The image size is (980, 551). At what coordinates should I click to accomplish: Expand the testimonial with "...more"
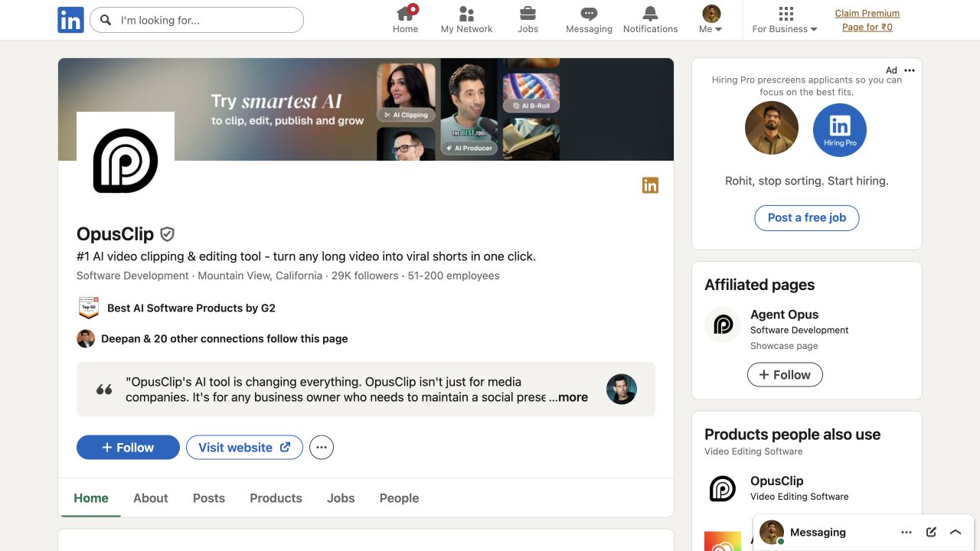tap(568, 397)
